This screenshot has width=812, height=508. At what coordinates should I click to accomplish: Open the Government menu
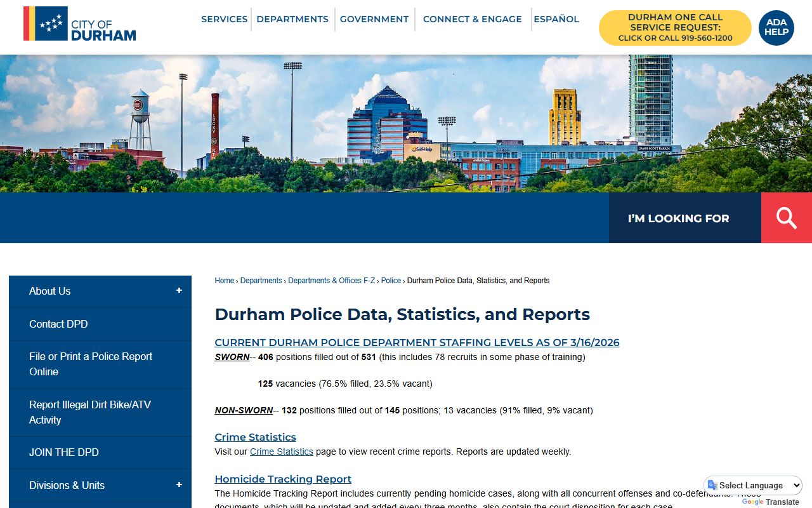(374, 19)
